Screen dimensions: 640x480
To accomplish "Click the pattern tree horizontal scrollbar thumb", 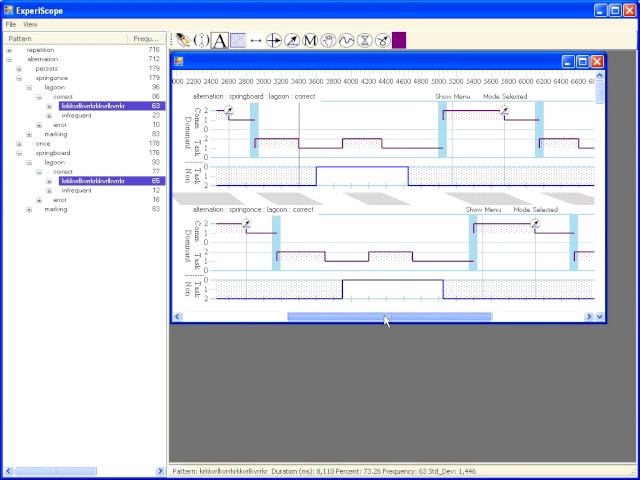I will pyautogui.click(x=56, y=471).
